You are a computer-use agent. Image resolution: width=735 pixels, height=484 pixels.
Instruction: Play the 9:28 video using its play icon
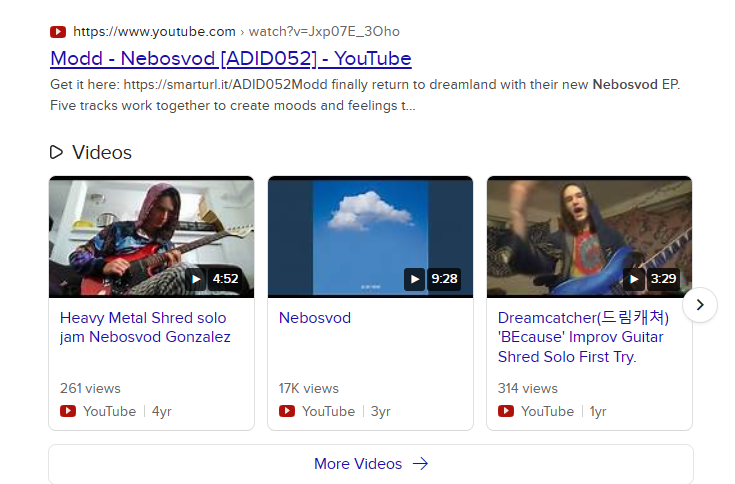(415, 279)
